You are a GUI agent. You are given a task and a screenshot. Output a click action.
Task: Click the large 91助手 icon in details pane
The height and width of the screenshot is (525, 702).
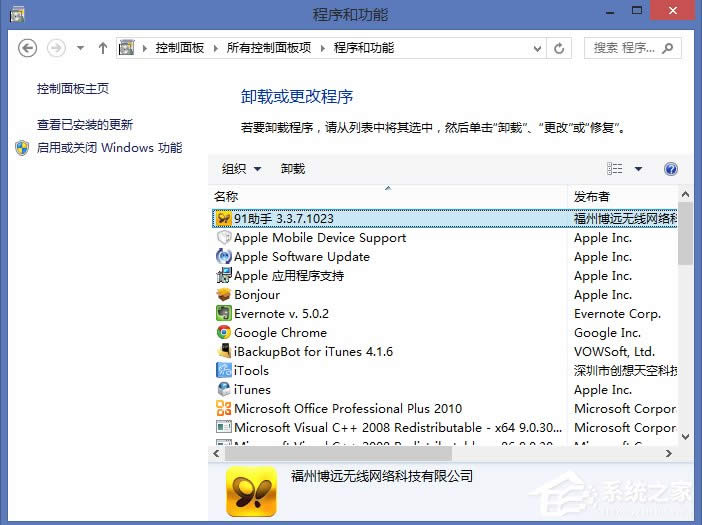click(x=251, y=491)
